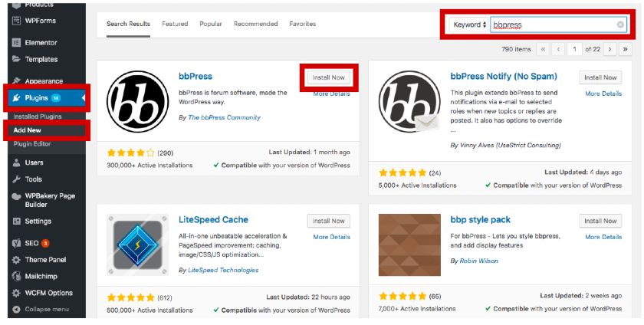Open the bbPress plugin title link

pos(195,77)
